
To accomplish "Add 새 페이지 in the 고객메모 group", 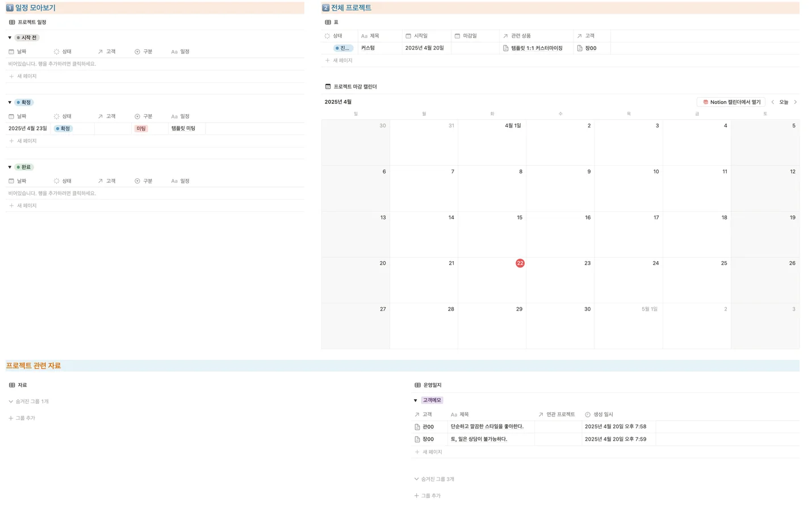I will (x=428, y=452).
